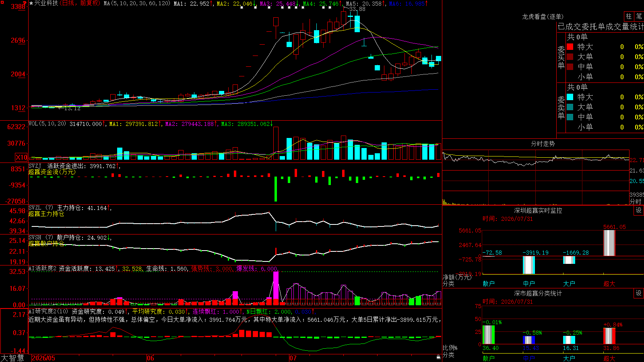Click the 13.12 low price label on the K-line chart
This screenshot has width=644, height=362.
pyautogui.click(x=72, y=108)
